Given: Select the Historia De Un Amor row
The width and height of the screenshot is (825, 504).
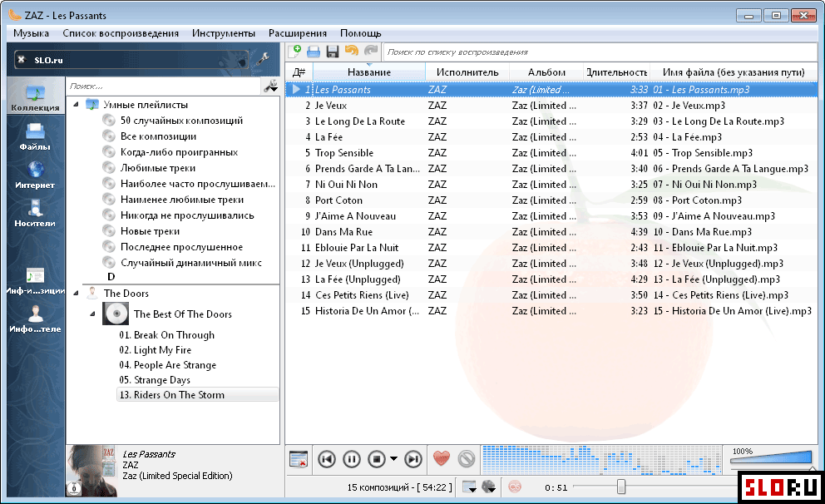Looking at the screenshot, I should tap(551, 310).
